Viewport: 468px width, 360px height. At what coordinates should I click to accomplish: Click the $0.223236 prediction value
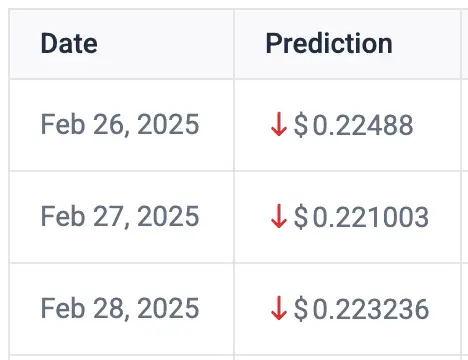click(x=361, y=309)
